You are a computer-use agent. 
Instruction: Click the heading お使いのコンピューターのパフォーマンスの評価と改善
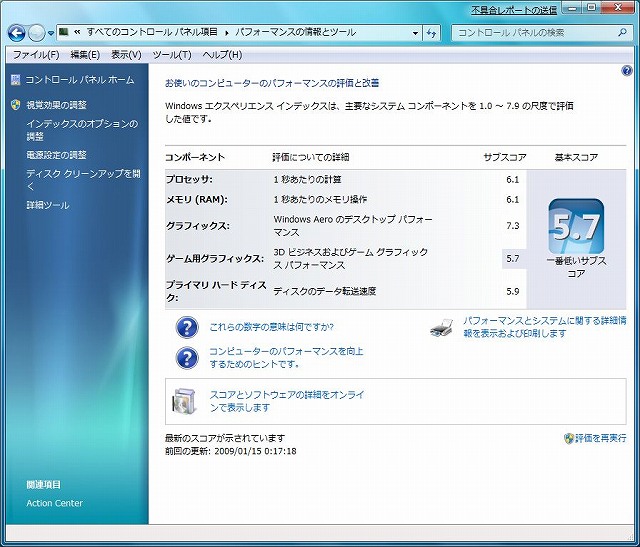[272, 83]
